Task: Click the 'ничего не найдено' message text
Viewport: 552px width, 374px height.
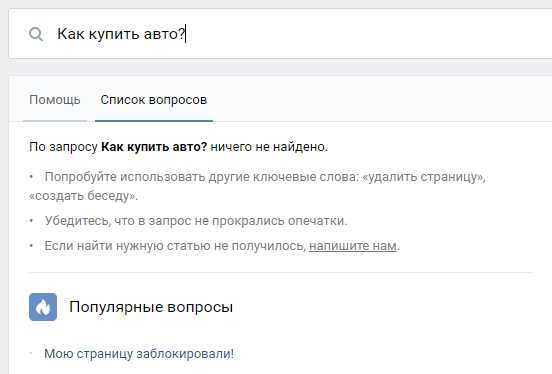Action: 269,147
